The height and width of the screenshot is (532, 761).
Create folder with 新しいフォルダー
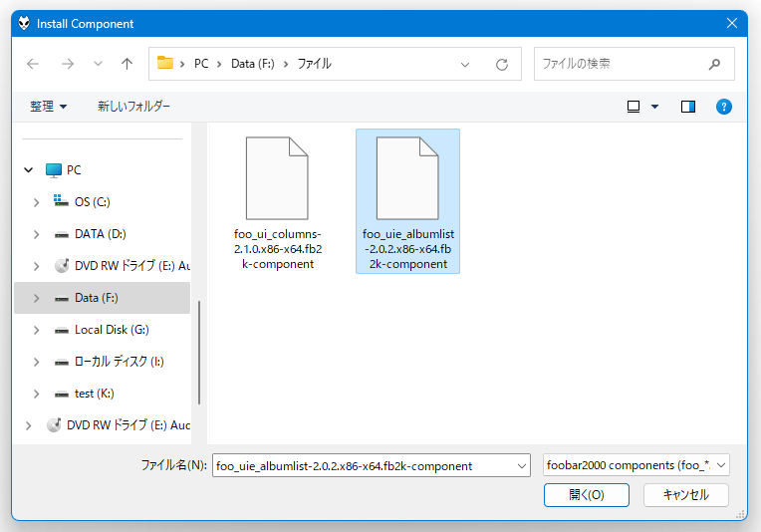pyautogui.click(x=133, y=107)
